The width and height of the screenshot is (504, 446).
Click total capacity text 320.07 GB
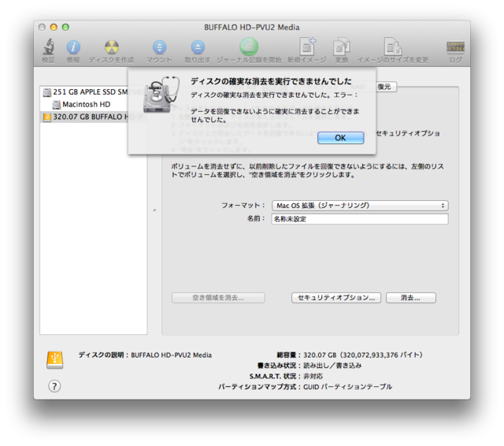coord(363,355)
